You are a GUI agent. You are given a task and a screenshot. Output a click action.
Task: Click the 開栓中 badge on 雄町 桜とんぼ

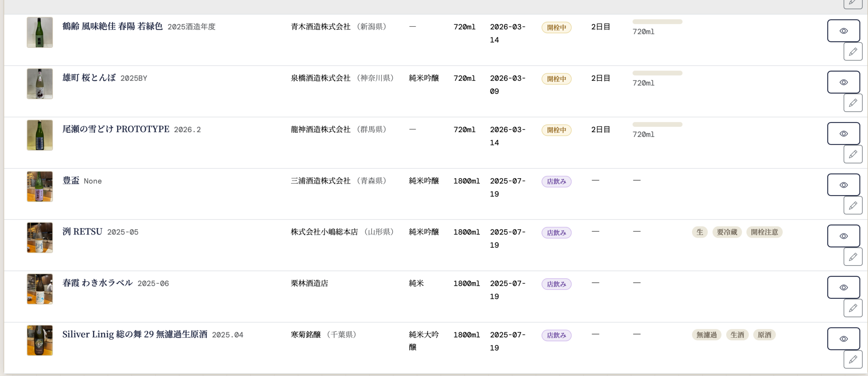point(556,79)
